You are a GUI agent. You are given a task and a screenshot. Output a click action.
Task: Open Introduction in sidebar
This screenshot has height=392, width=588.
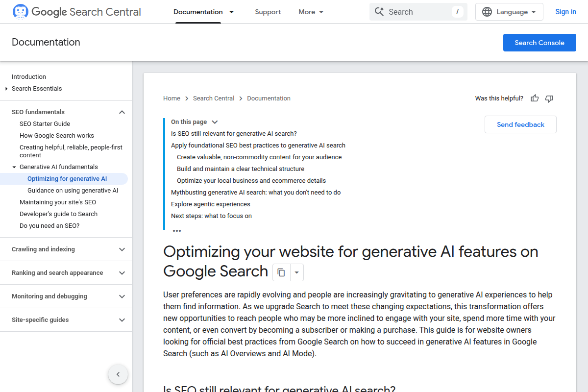(x=29, y=77)
